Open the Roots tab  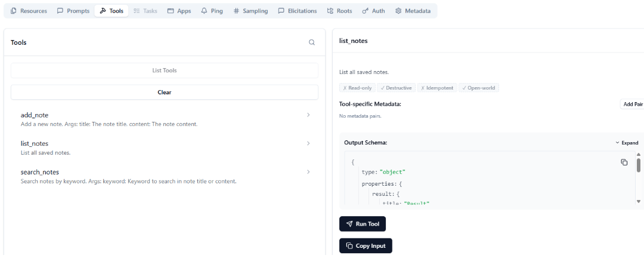coord(340,11)
